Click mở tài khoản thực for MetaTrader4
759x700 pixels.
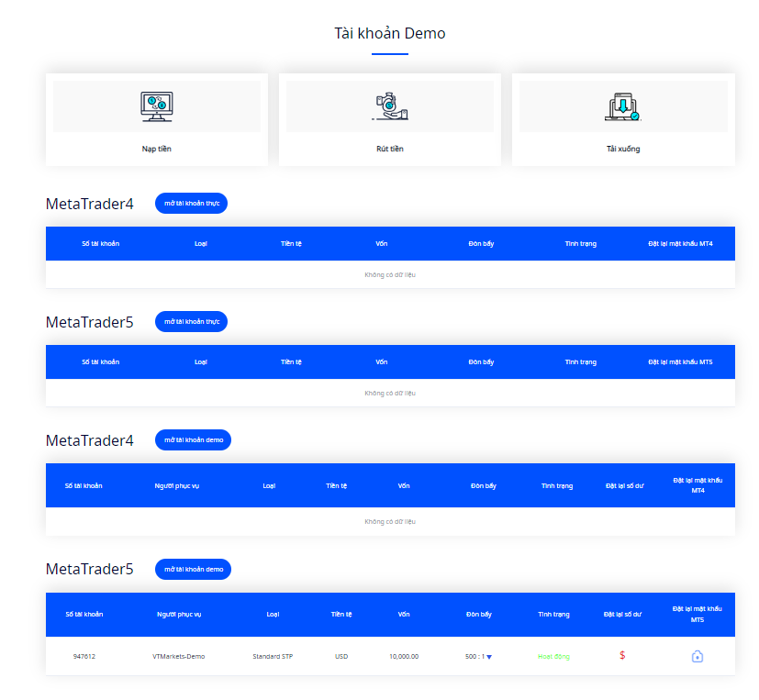point(191,203)
